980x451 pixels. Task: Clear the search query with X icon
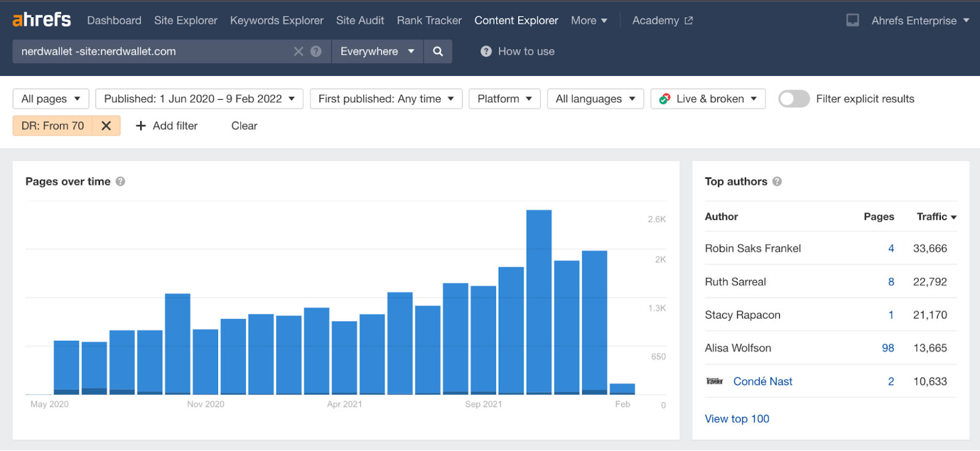[x=298, y=51]
